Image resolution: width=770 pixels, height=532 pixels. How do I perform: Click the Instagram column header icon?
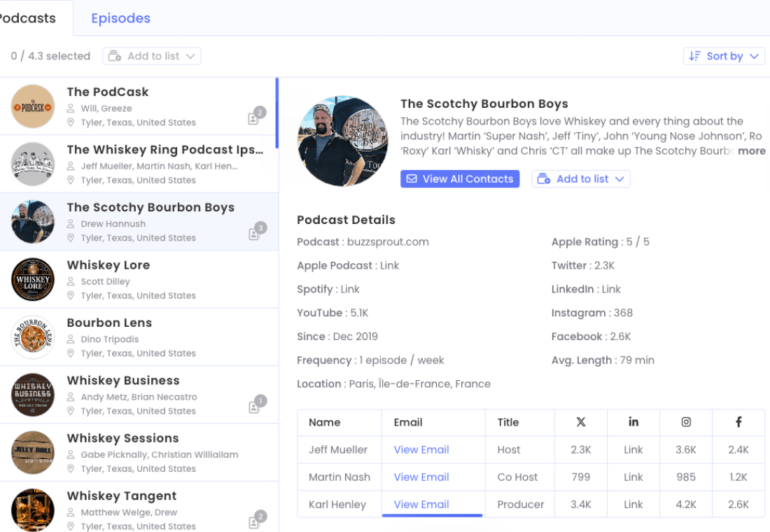click(x=686, y=422)
